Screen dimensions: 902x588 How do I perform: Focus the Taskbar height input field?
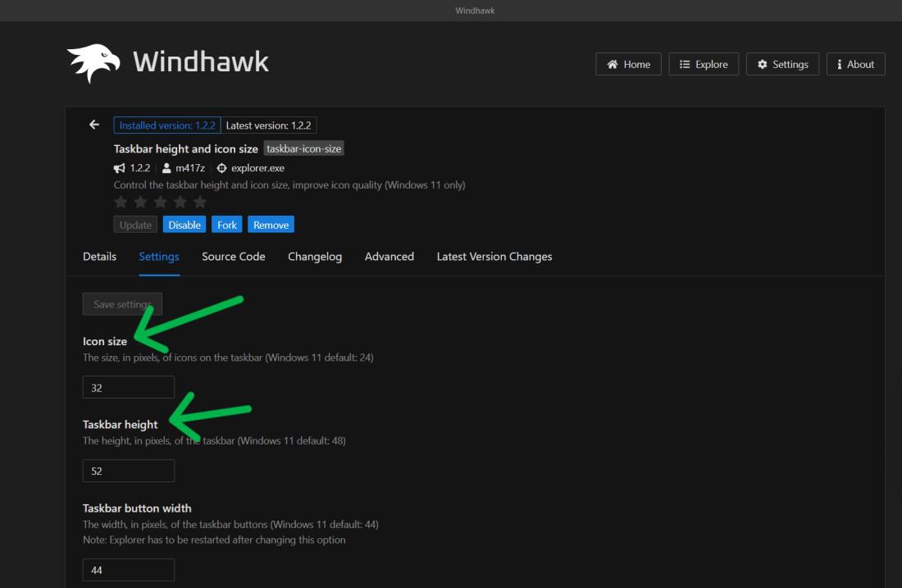128,471
